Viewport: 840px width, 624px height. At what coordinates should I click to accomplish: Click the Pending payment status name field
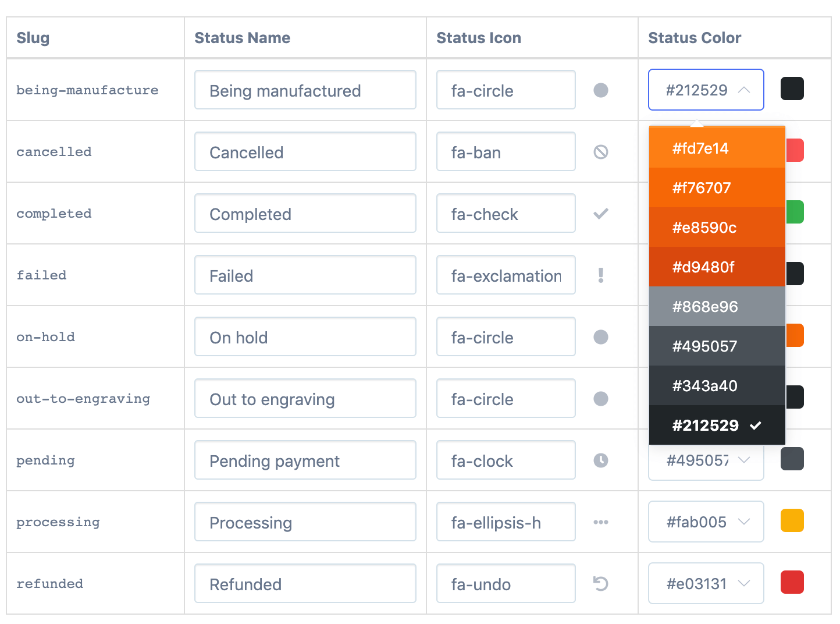305,460
